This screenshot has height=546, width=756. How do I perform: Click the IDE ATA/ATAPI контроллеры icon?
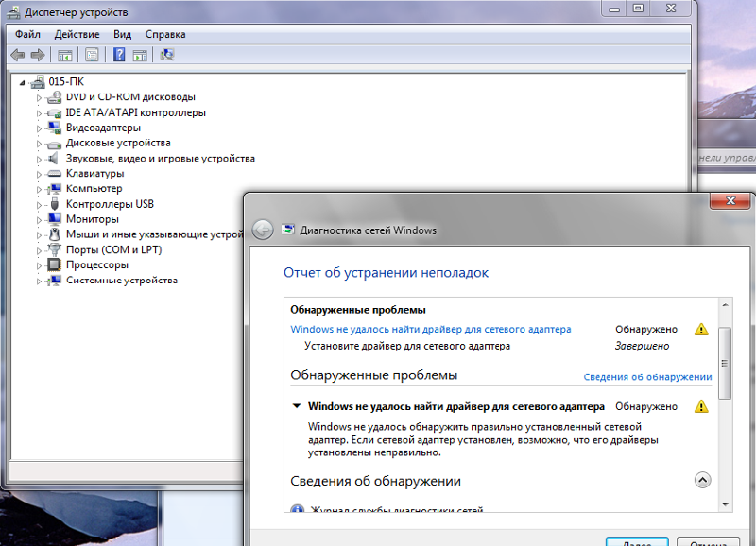click(x=54, y=113)
